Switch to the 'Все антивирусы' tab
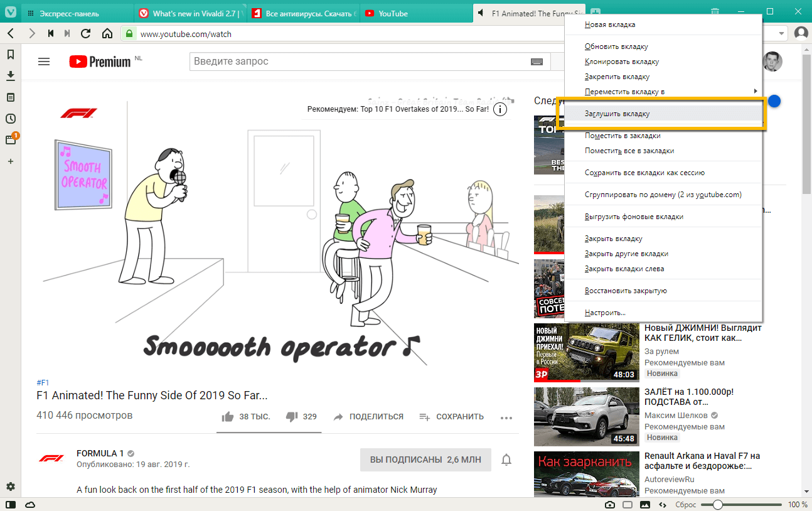 (304, 13)
